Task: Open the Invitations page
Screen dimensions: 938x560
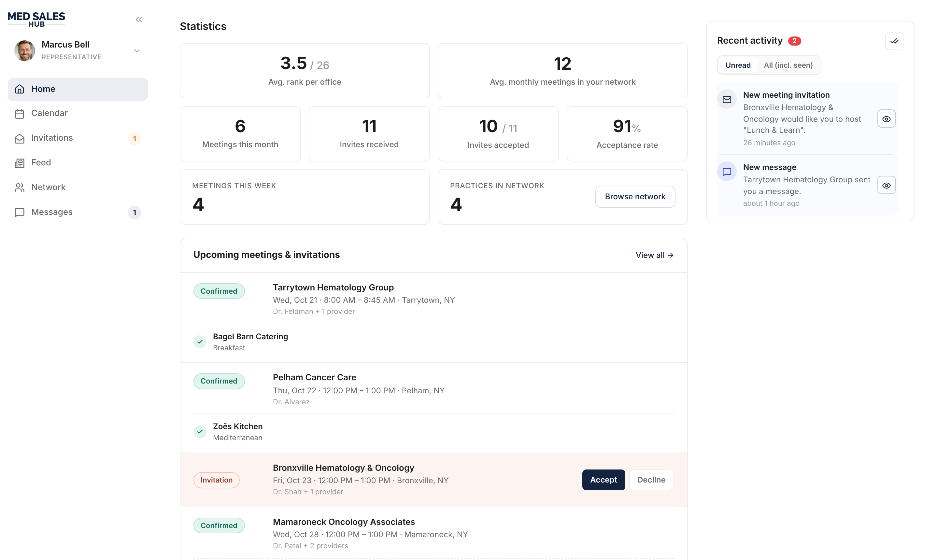Action: point(78,138)
